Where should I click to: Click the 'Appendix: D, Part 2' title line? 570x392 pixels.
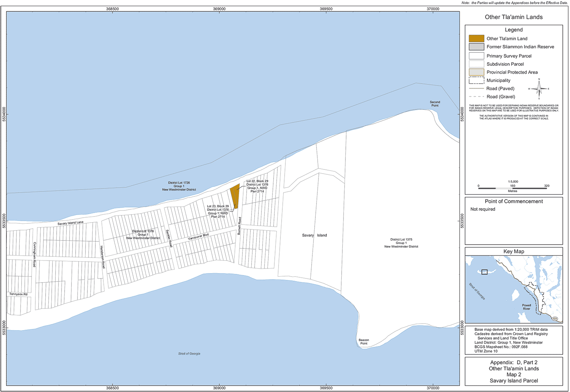tap(514, 362)
